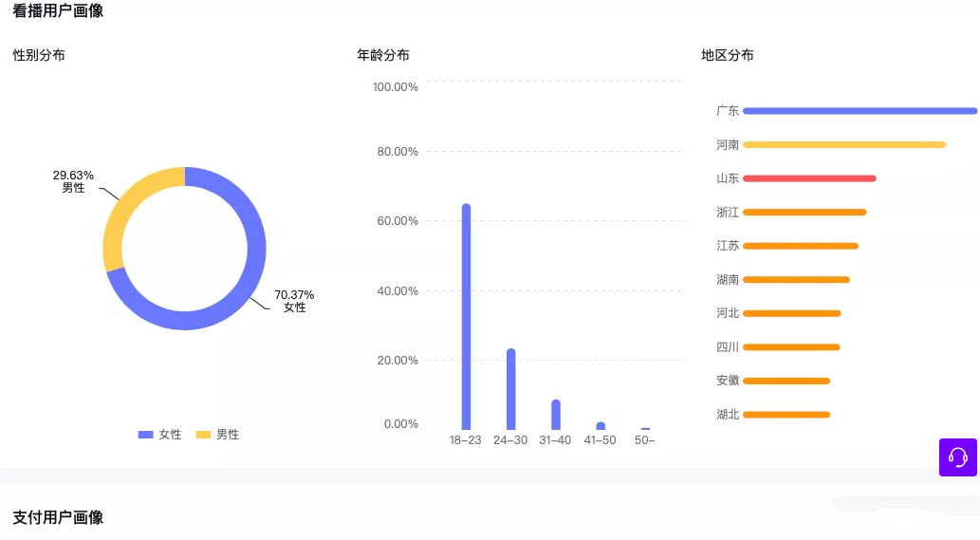Click the 江苏 region bar

coord(801,246)
